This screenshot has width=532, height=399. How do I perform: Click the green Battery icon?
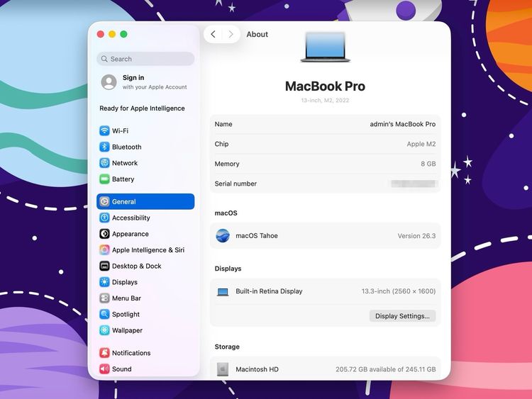tap(104, 179)
